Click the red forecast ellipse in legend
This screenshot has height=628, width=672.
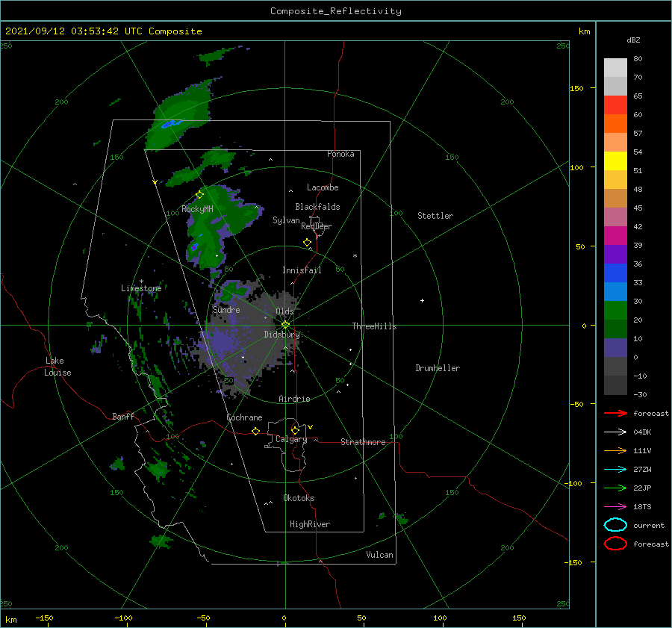615,544
